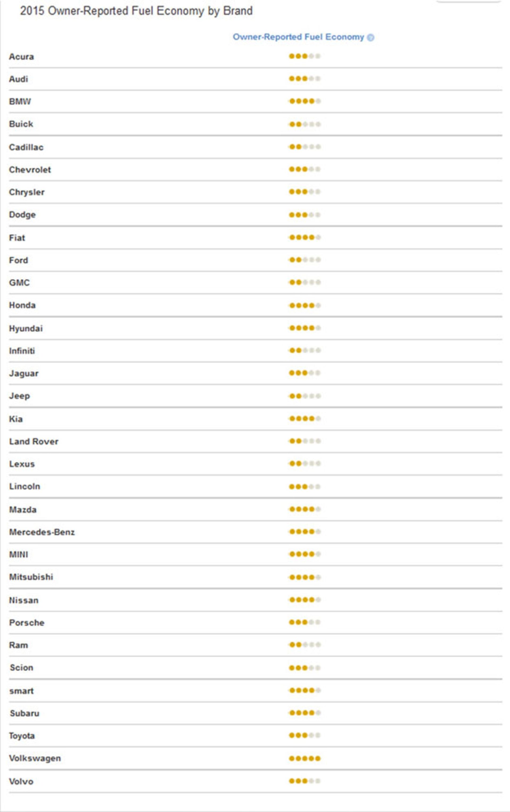Select the Cadillac brand name

coord(26,147)
